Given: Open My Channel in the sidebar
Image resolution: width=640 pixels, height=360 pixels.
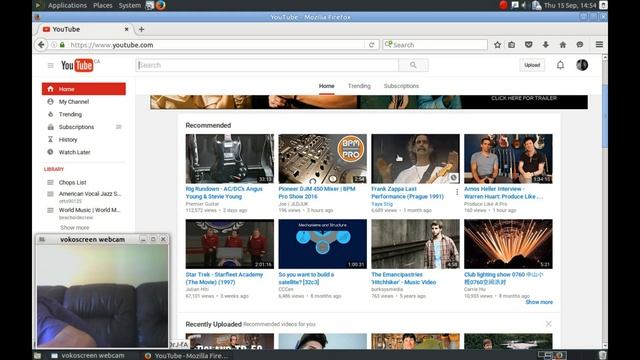Looking at the screenshot, I should coord(73,102).
